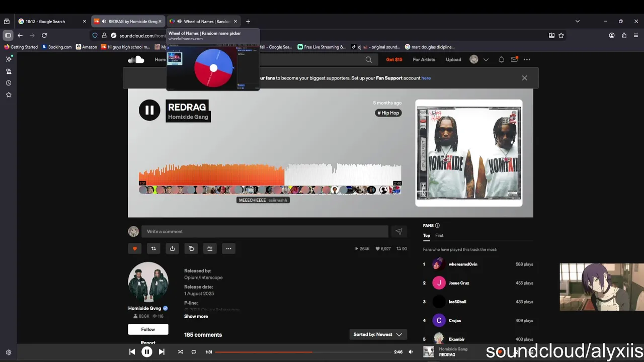Pause playback in bottom player bar

146,352
